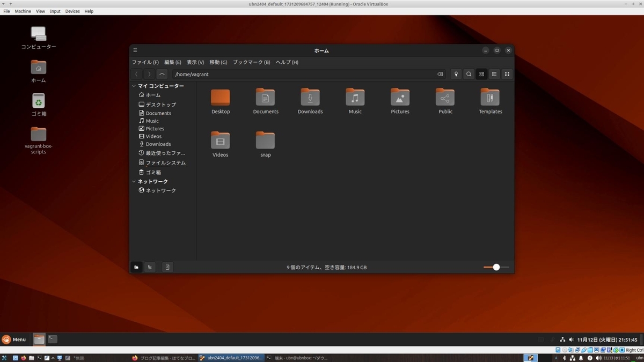This screenshot has height=362, width=644.
Task: Collapse the ネットワーク sidebar section
Action: 134,181
